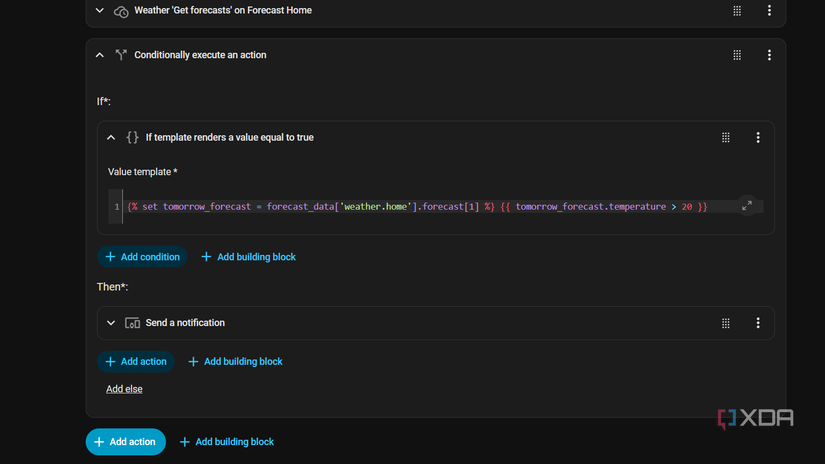
Task: Grab drag handle of Conditionally execute an action
Action: point(737,55)
